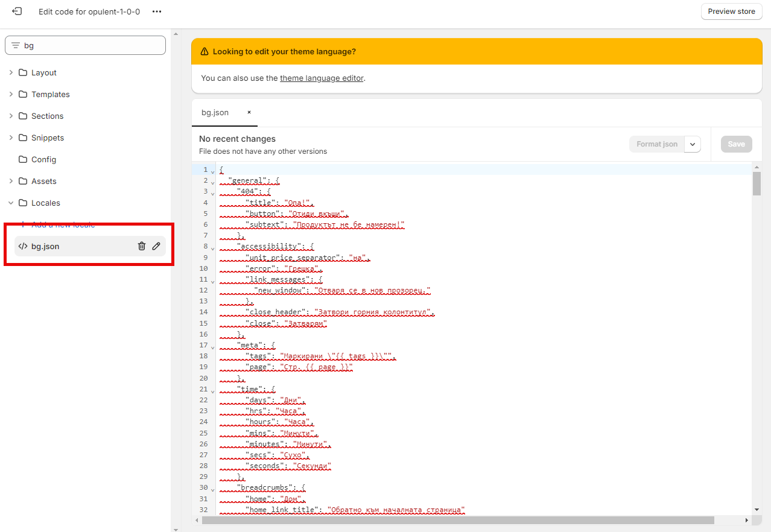Open the three-dot more actions menu

[157, 11]
